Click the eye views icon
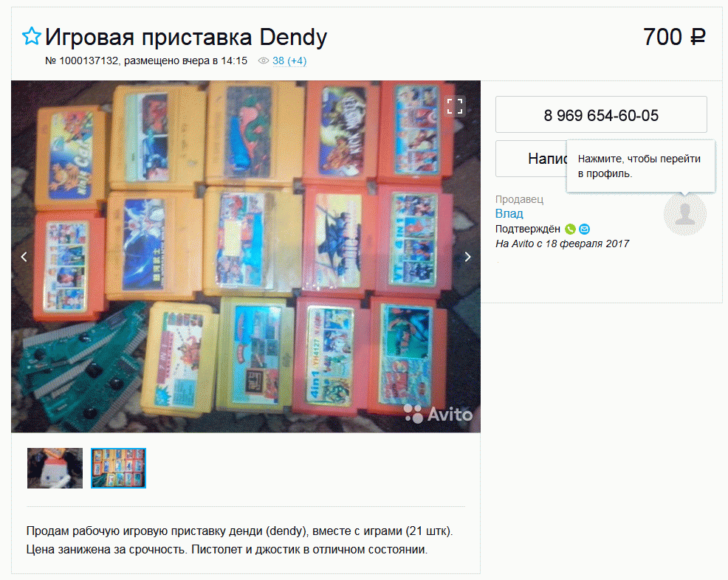Image resolution: width=728 pixels, height=580 pixels. (264, 61)
